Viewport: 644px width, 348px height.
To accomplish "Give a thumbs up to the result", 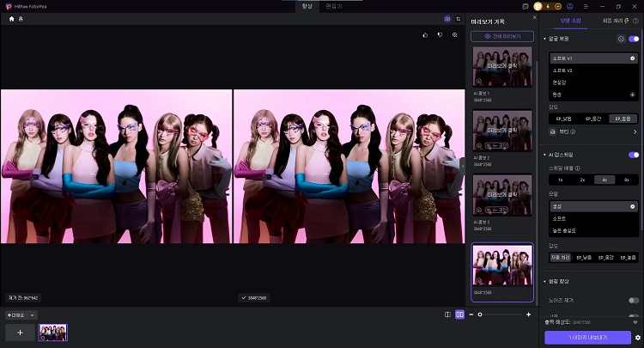I will [425, 35].
